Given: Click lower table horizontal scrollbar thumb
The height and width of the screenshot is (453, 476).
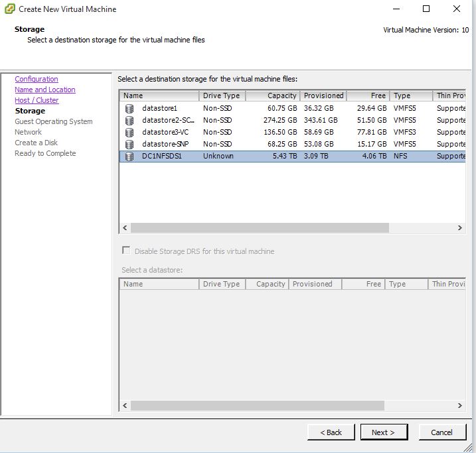Looking at the screenshot, I should pyautogui.click(x=258, y=405).
